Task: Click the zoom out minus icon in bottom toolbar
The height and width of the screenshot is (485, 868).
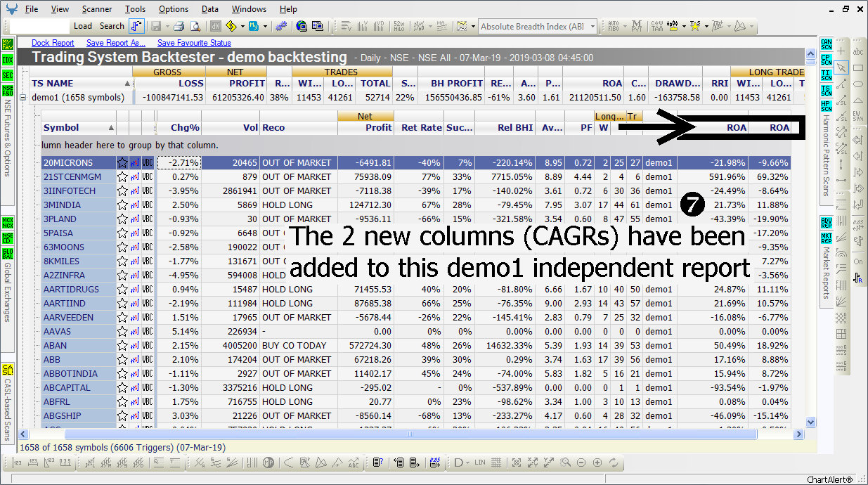Action: tap(581, 463)
